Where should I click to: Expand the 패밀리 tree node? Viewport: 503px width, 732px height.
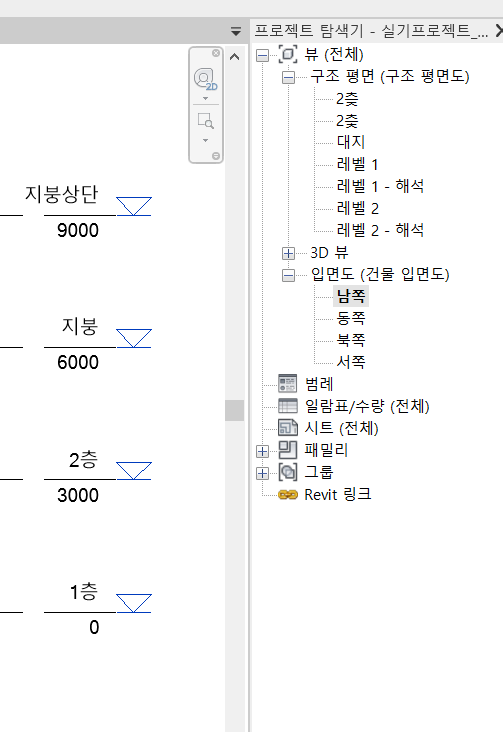(262, 451)
